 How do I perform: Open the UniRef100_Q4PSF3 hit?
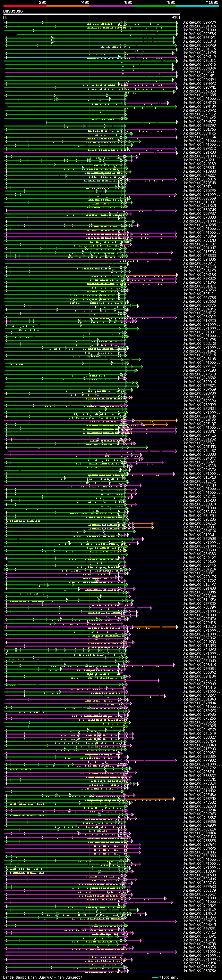(x=199, y=374)
